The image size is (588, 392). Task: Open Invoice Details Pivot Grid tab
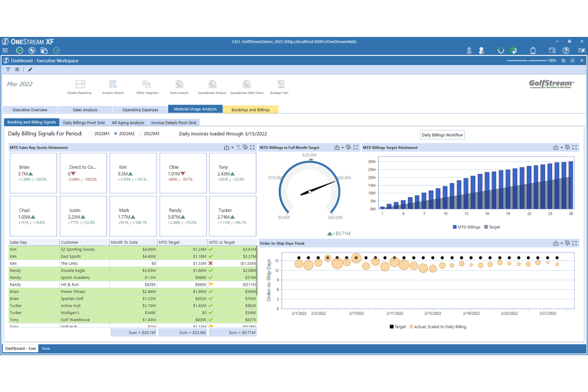point(174,123)
